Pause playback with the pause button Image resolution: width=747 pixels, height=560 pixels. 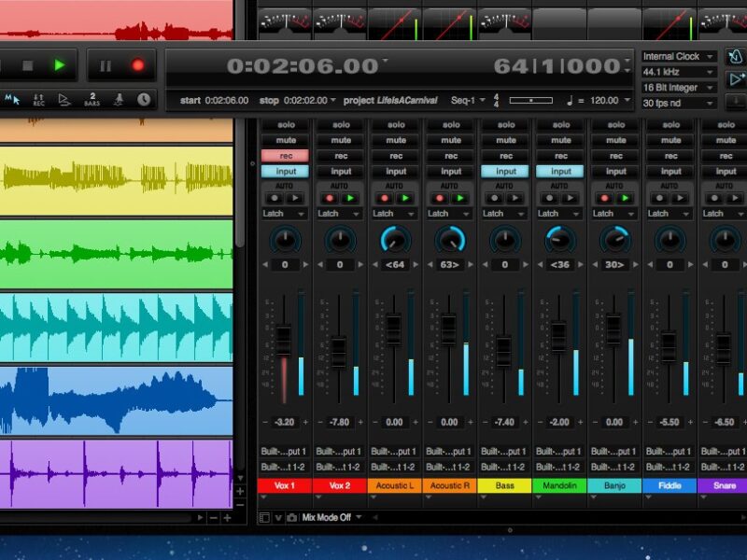tap(105, 65)
